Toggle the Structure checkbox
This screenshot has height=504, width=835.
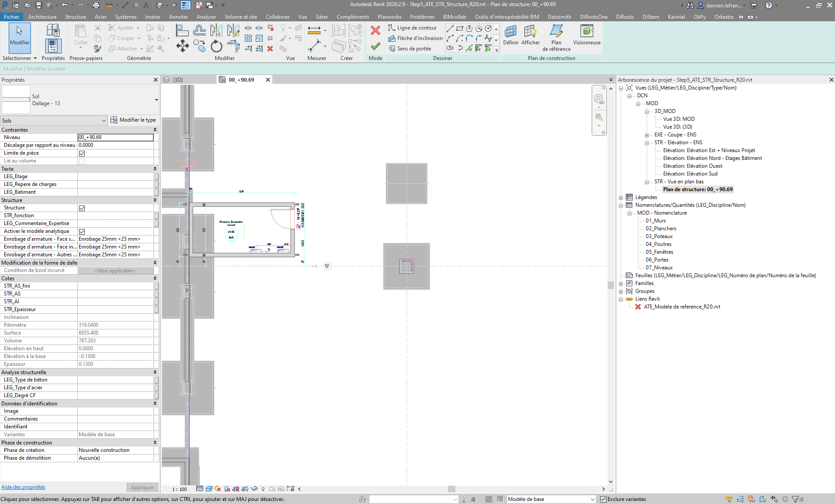tap(82, 208)
